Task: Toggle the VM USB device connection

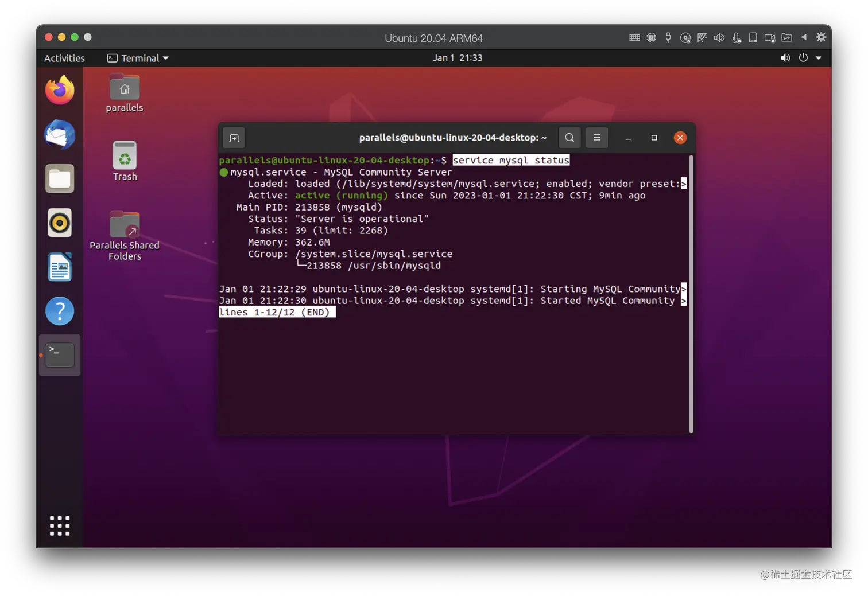Action: point(668,37)
